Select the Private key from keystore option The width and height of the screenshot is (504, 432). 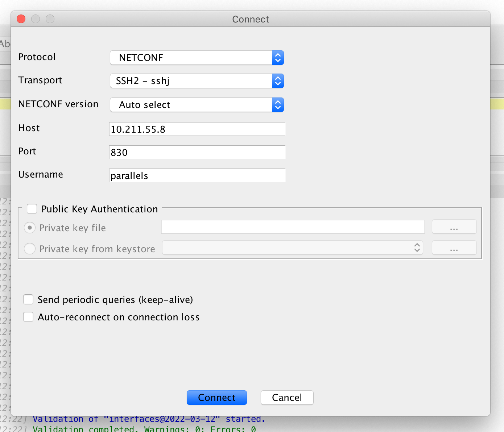coord(30,249)
